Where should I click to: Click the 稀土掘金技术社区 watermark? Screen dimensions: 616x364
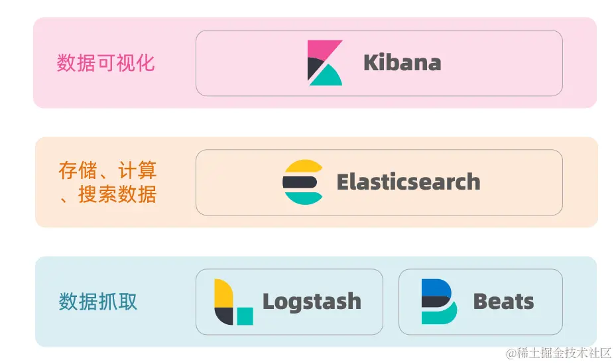[x=559, y=353]
